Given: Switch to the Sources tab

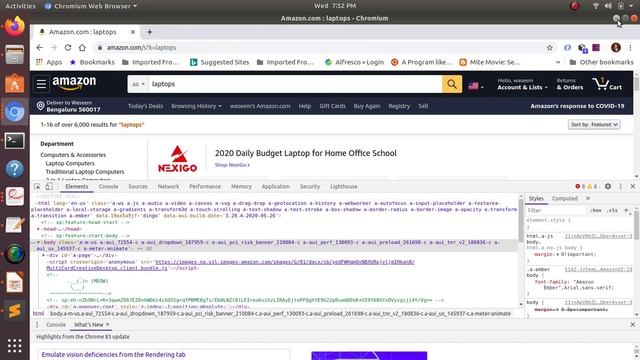Looking at the screenshot, I should (138, 187).
